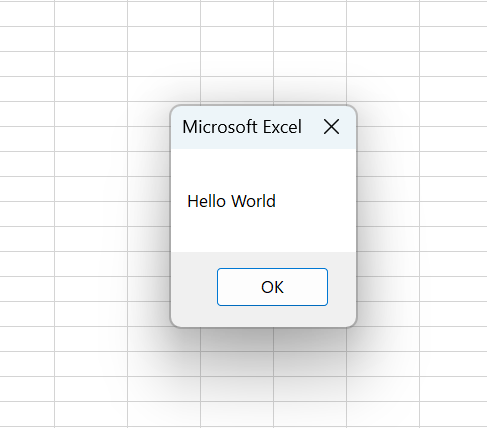Click the OK button in the dialog
The width and height of the screenshot is (487, 428).
click(272, 287)
